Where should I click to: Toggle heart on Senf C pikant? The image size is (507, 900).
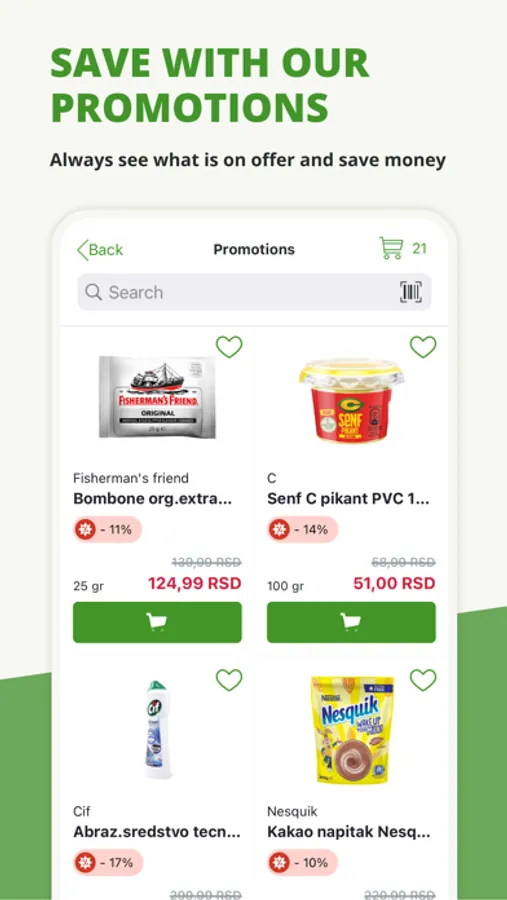click(423, 347)
